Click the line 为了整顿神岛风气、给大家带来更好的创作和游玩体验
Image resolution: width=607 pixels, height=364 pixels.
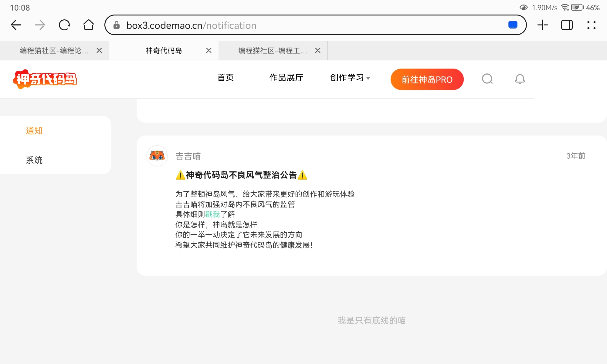265,194
